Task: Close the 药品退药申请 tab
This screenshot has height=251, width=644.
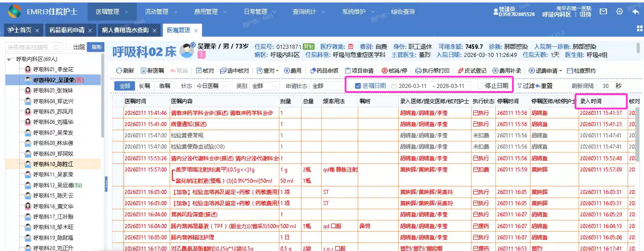Action: point(90,30)
